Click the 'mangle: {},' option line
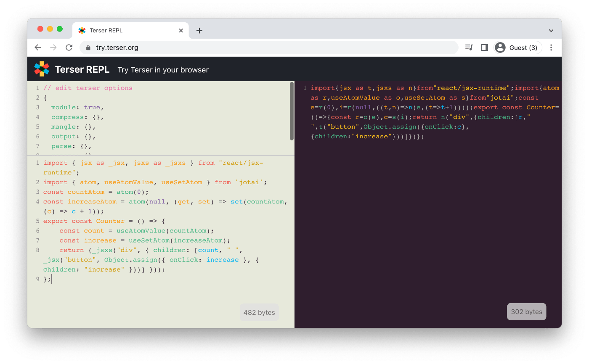Screen dimensions: 589x364 coord(74,127)
